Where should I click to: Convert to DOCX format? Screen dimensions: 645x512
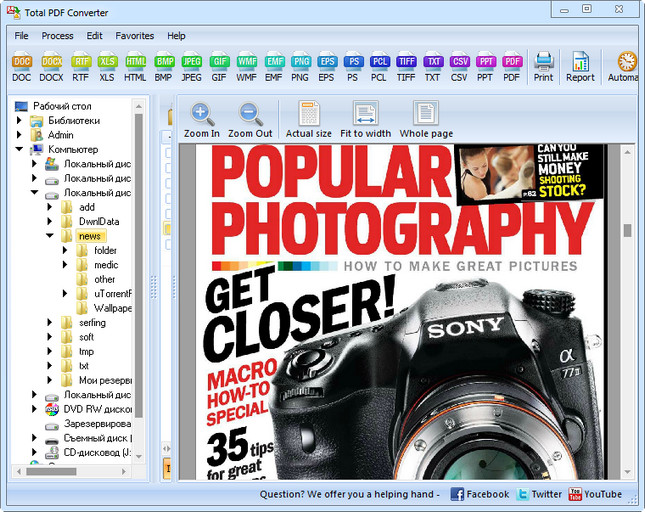pyautogui.click(x=51, y=68)
